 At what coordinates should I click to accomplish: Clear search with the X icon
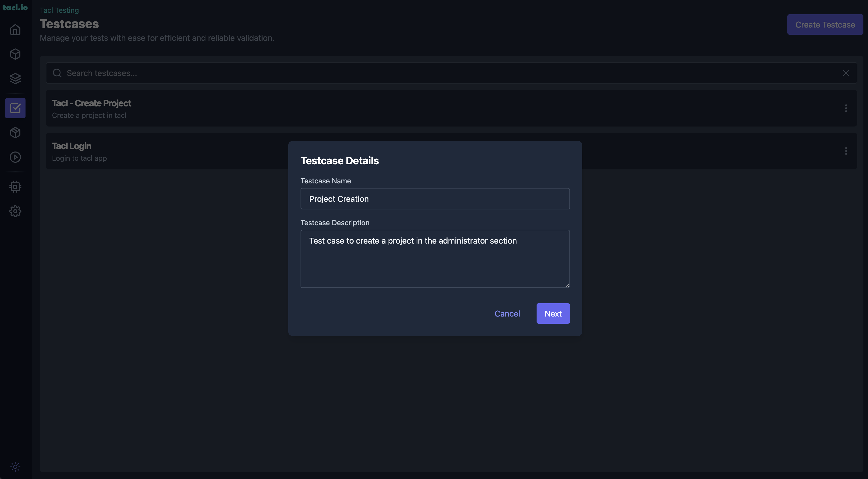[846, 73]
